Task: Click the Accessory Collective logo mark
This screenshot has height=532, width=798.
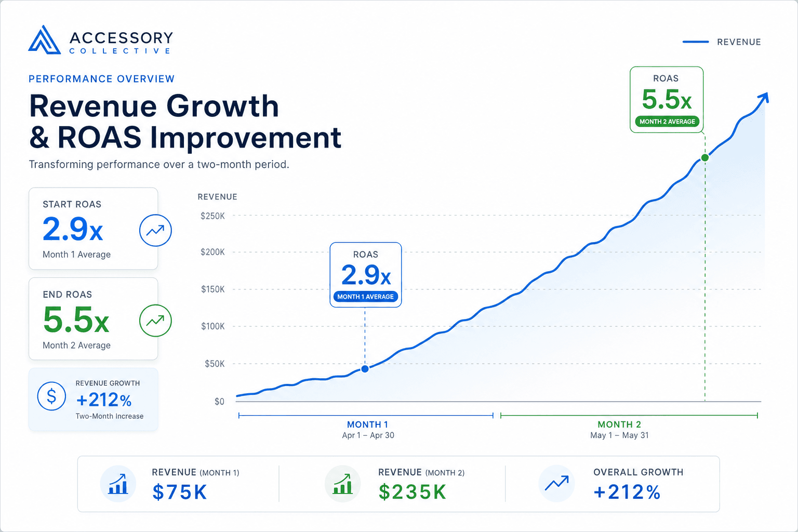Action: pos(45,39)
